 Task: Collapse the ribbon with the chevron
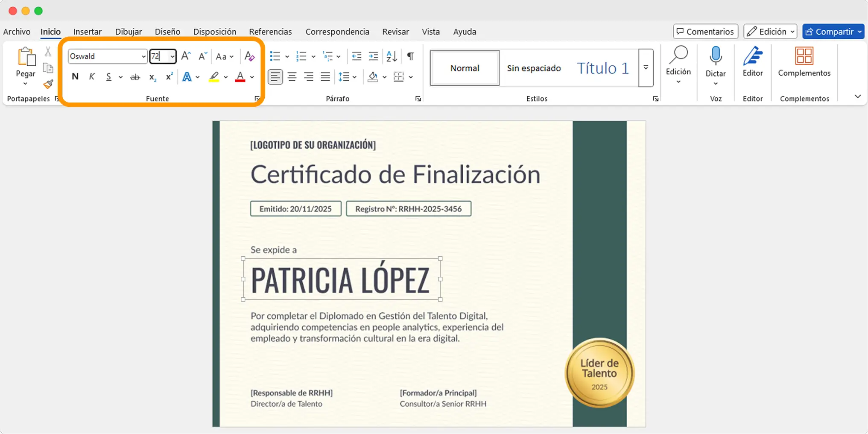click(x=858, y=97)
